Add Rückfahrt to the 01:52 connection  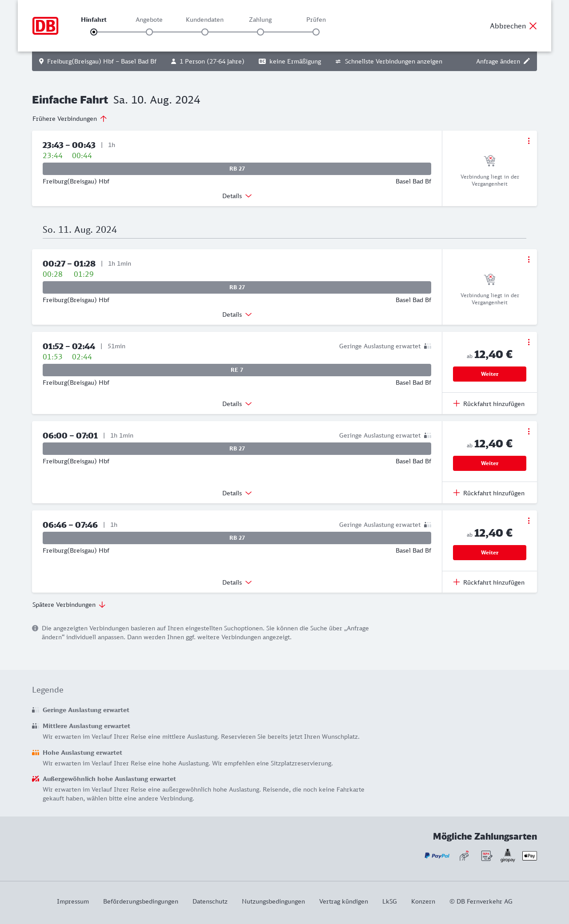coord(489,404)
